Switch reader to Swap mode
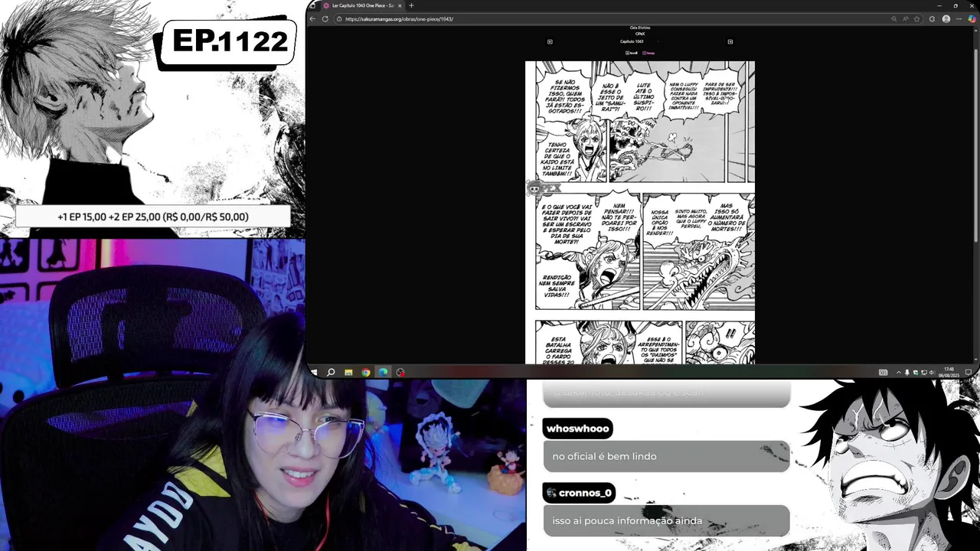 pos(648,53)
